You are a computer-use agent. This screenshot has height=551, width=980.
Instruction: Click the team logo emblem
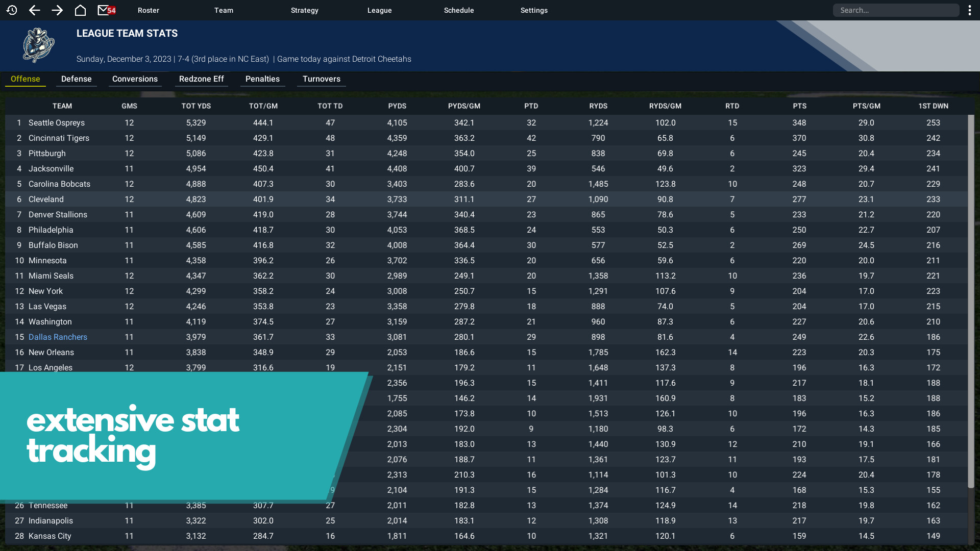[39, 45]
